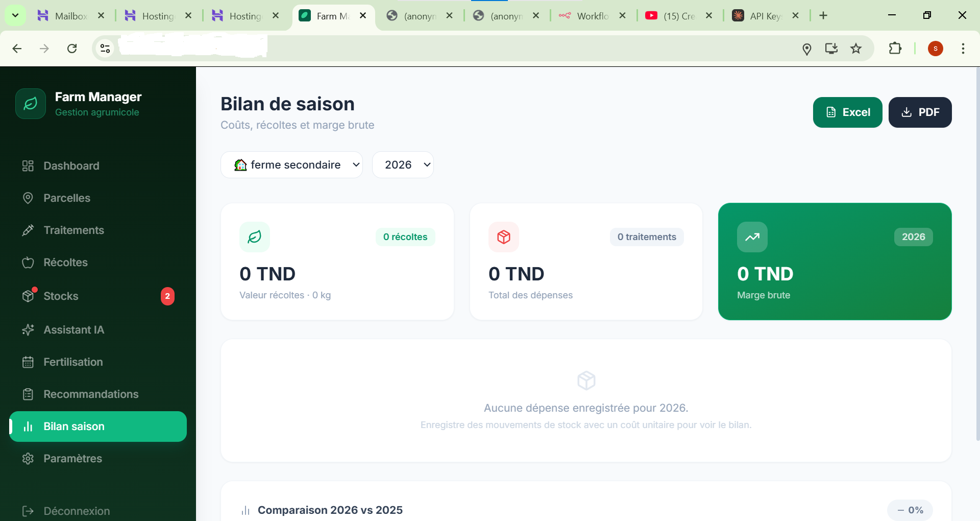Open the ferme secondaire farm selector
The height and width of the screenshot is (521, 980).
click(x=291, y=164)
